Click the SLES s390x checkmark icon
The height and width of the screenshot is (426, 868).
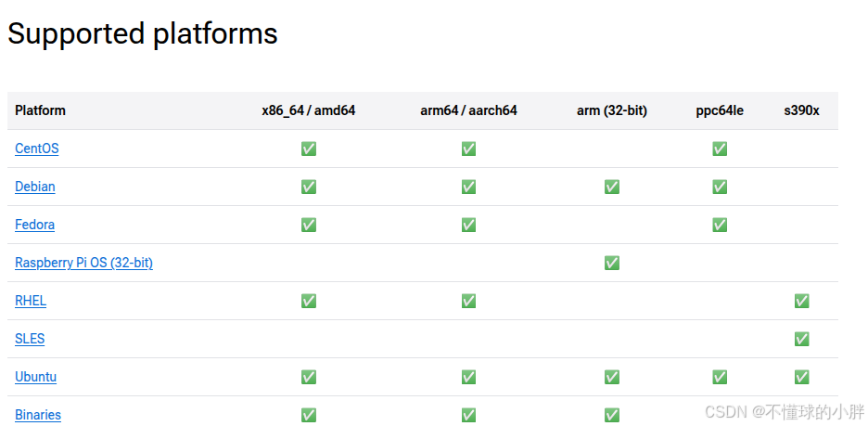801,339
